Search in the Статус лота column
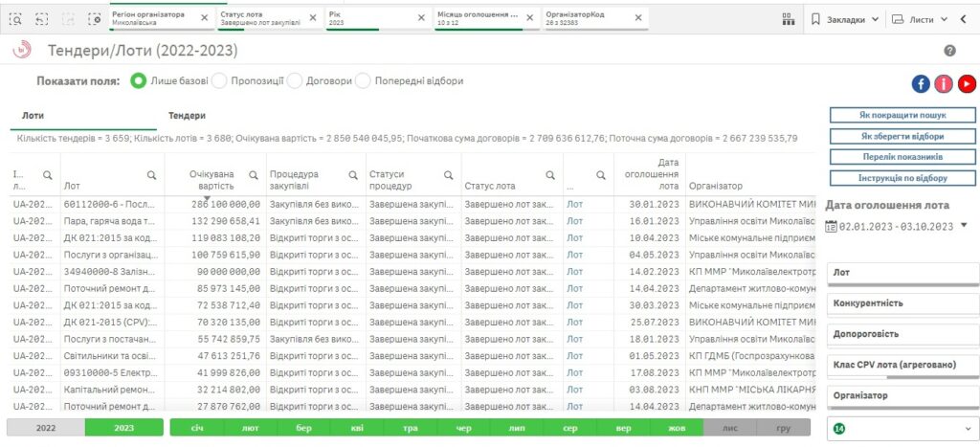 [550, 176]
